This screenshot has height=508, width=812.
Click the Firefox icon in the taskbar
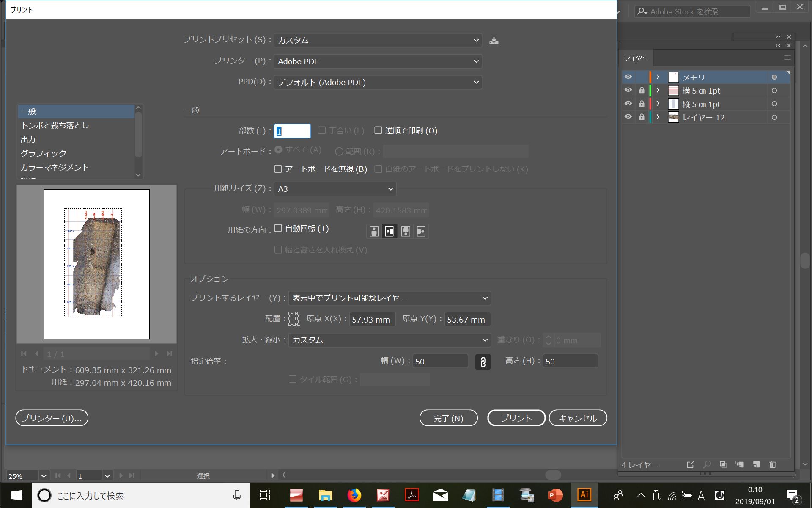[354, 495]
